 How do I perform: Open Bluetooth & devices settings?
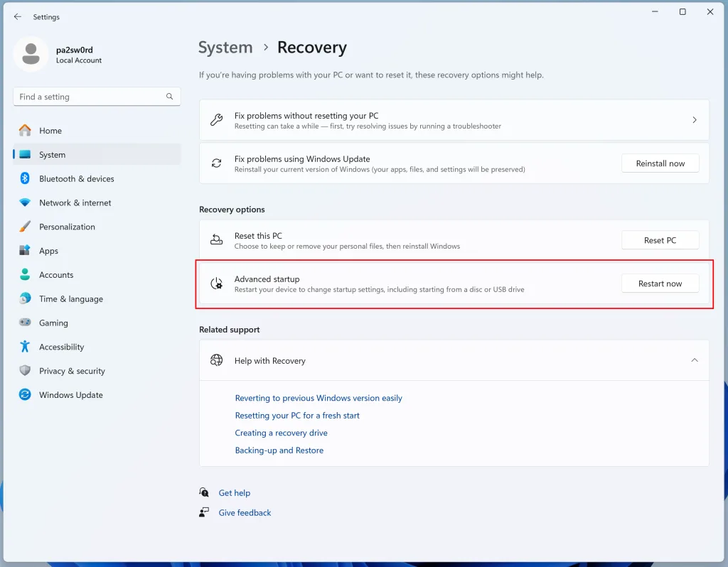[76, 179]
